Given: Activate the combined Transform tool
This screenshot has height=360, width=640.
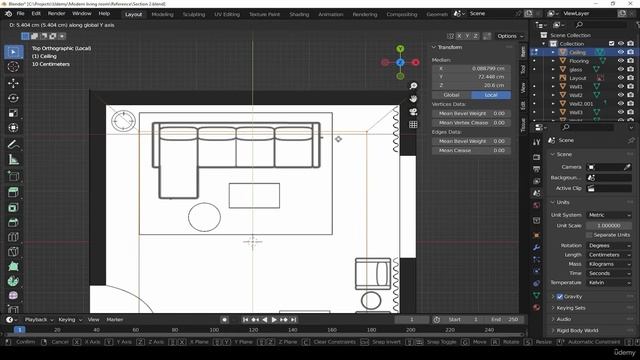Looking at the screenshot, I should (x=13, y=128).
